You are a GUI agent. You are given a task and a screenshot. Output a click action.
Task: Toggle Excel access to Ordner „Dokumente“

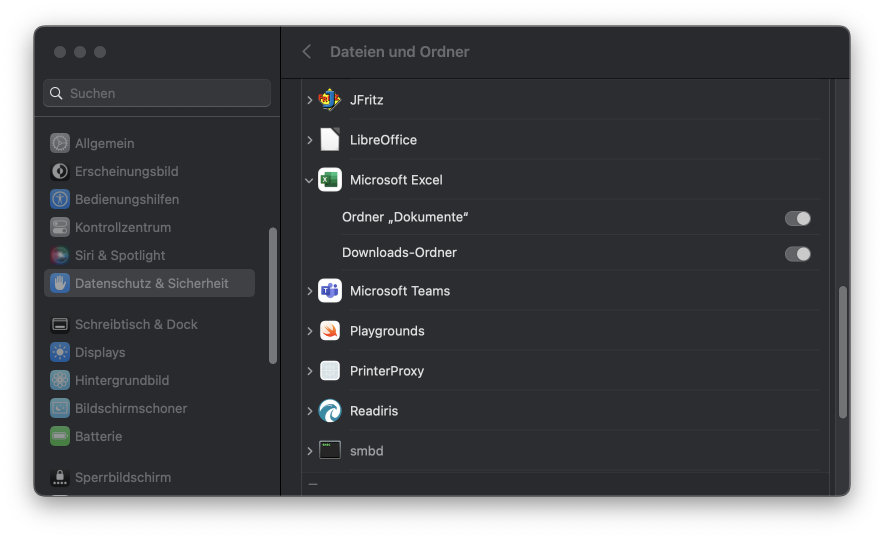coord(798,218)
